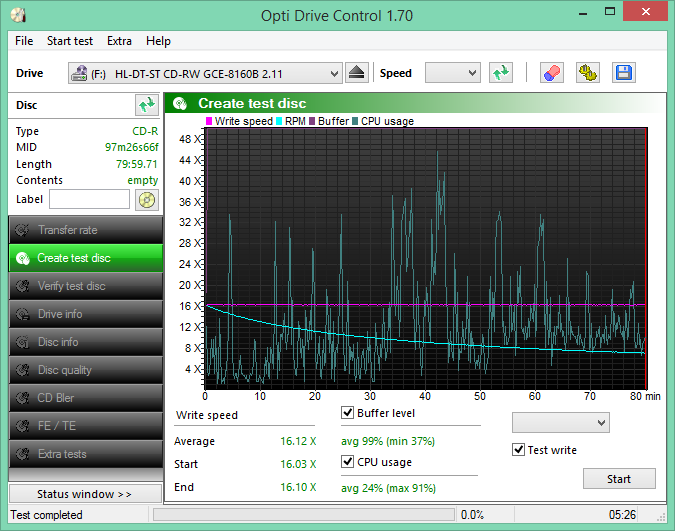Click the Write speed magenta legend swatch
This screenshot has width=675, height=531.
click(x=209, y=121)
